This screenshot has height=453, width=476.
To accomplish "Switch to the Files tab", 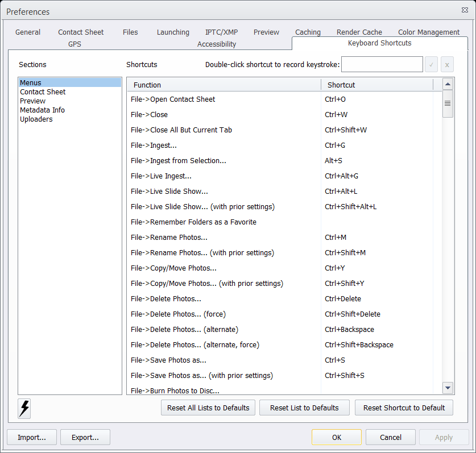I will click(130, 32).
